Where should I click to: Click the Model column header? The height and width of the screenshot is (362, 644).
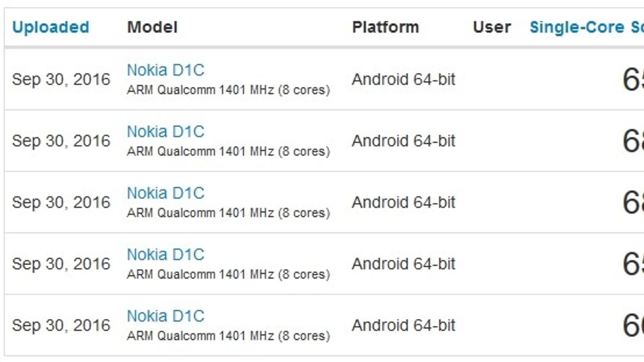pos(152,27)
